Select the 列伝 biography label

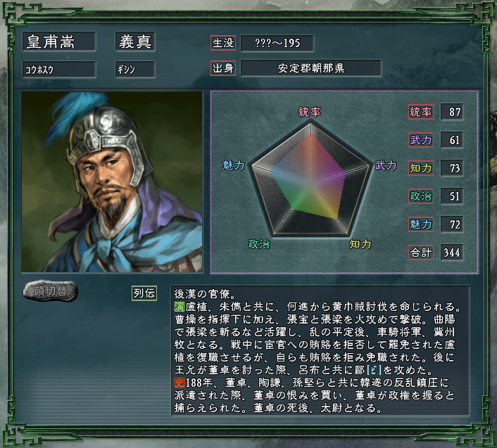pyautogui.click(x=144, y=293)
